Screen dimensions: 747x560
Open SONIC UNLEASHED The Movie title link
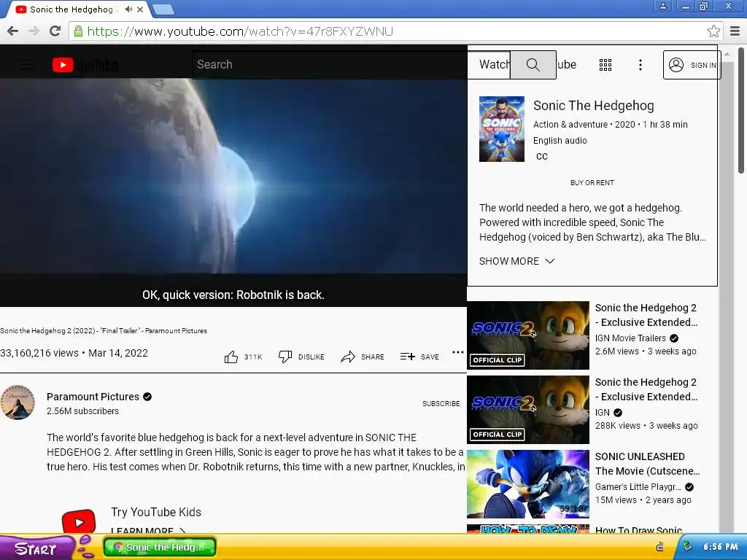[647, 464]
